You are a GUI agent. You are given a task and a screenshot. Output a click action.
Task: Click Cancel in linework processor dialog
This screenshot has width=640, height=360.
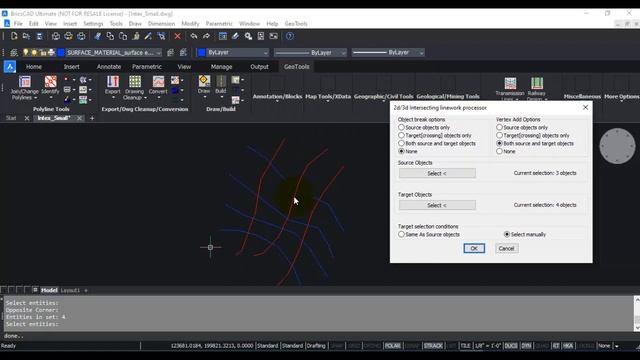(507, 248)
